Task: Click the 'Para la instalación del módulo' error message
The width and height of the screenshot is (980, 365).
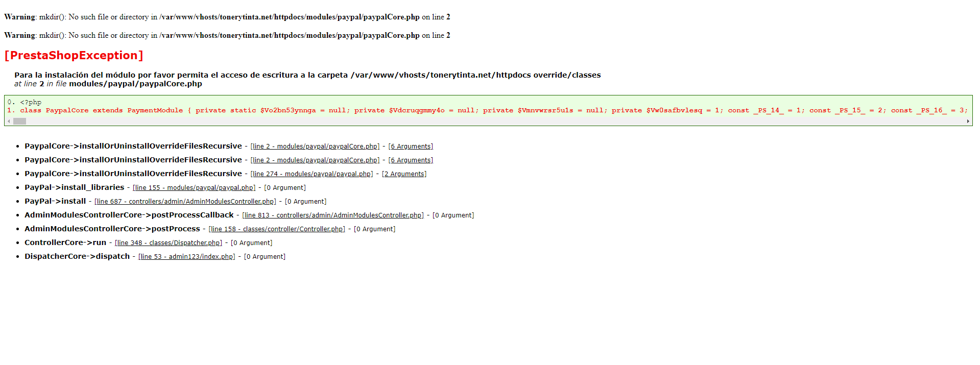Action: (x=307, y=75)
